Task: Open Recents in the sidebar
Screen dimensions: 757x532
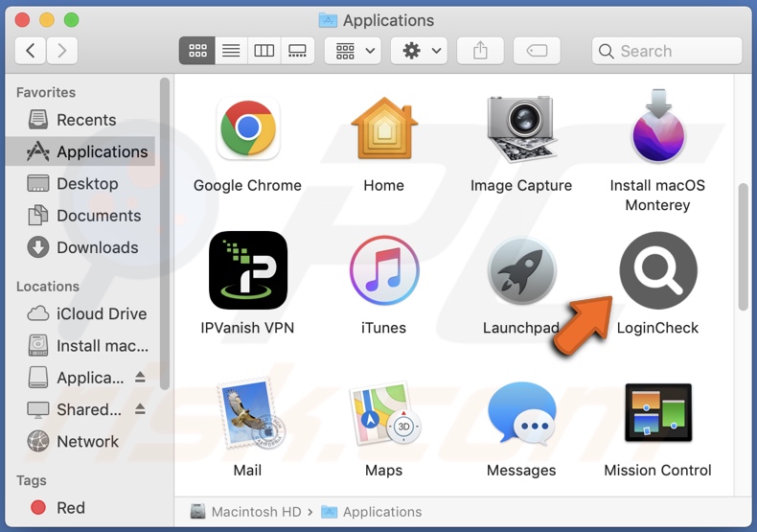Action: click(x=80, y=120)
